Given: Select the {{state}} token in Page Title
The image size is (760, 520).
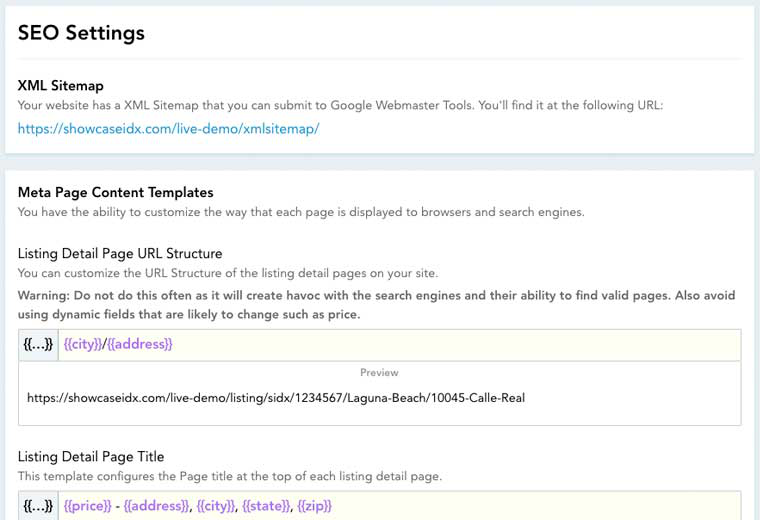Looking at the screenshot, I should pyautogui.click(x=266, y=506).
